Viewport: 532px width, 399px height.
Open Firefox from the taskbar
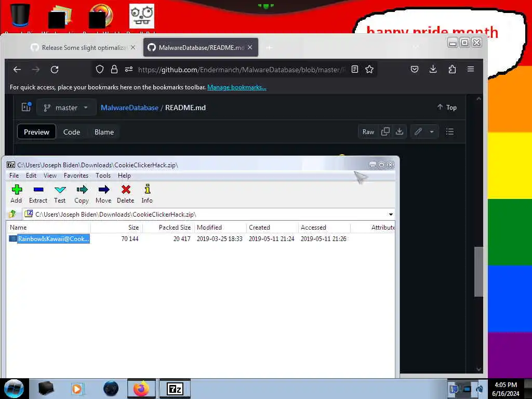141,389
